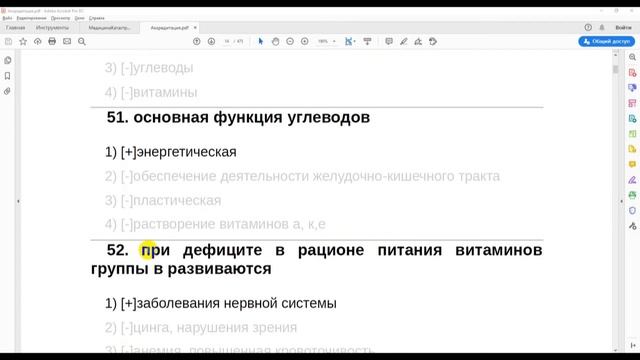The width and height of the screenshot is (640, 360).
Task: Switch to the Инструменты tab
Action: click(52, 28)
